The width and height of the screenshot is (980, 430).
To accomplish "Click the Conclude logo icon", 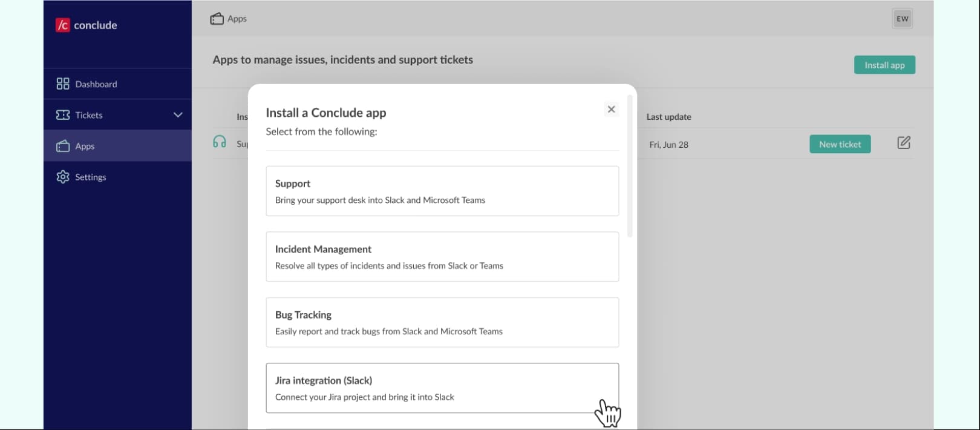I will click(x=62, y=25).
